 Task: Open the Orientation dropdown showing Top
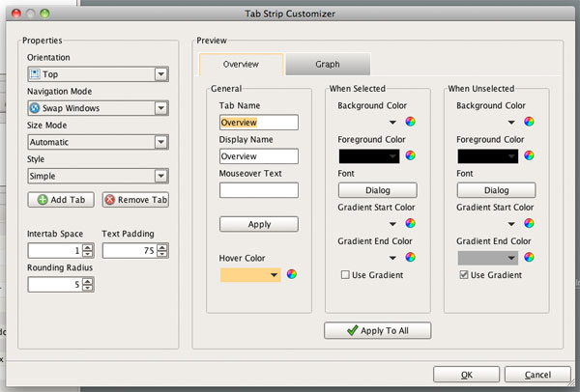(98, 74)
